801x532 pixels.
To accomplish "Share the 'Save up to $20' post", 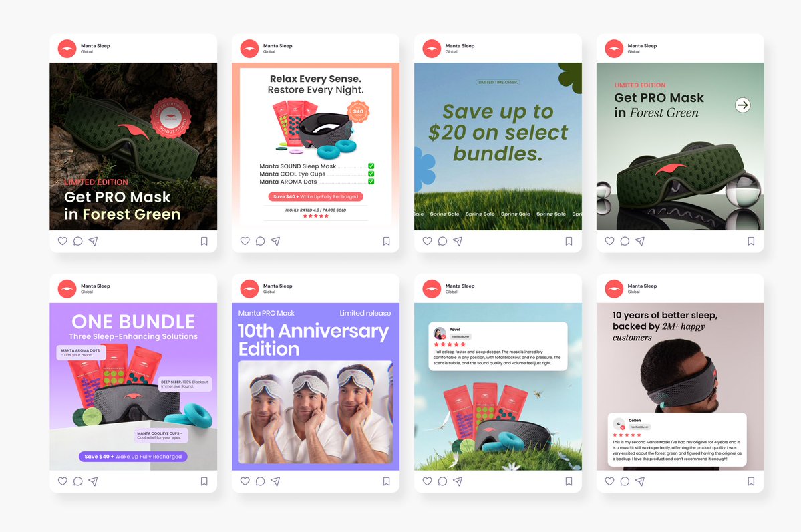I will click(x=458, y=241).
